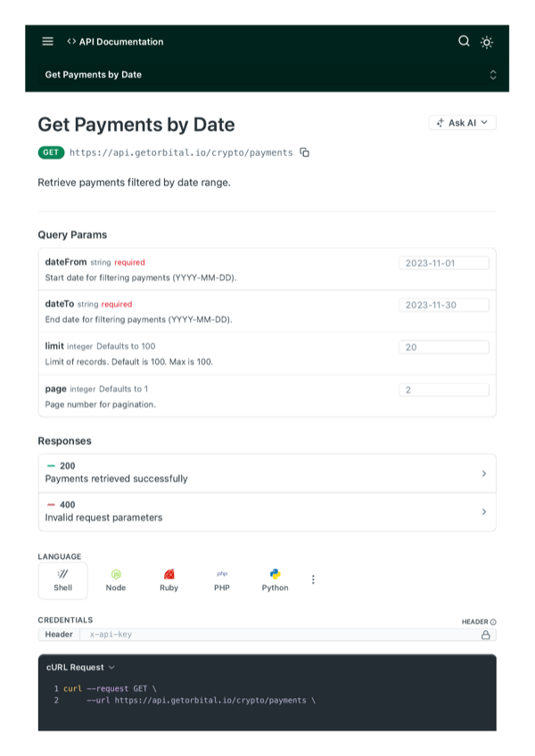Click the more languages three-dot icon

(x=314, y=579)
